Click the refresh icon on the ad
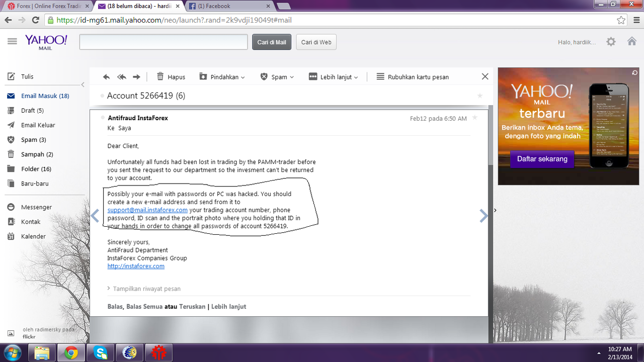644x362 pixels. 635,73
